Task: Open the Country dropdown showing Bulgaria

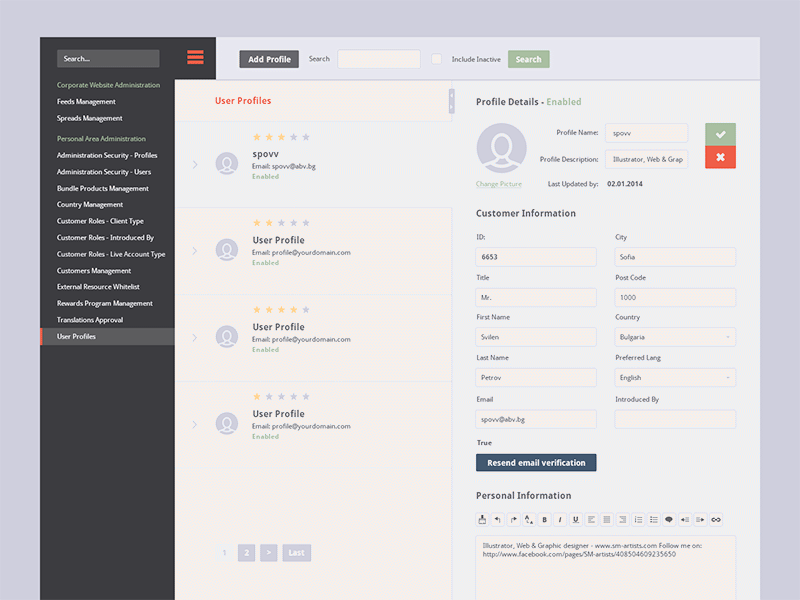Action: [674, 337]
